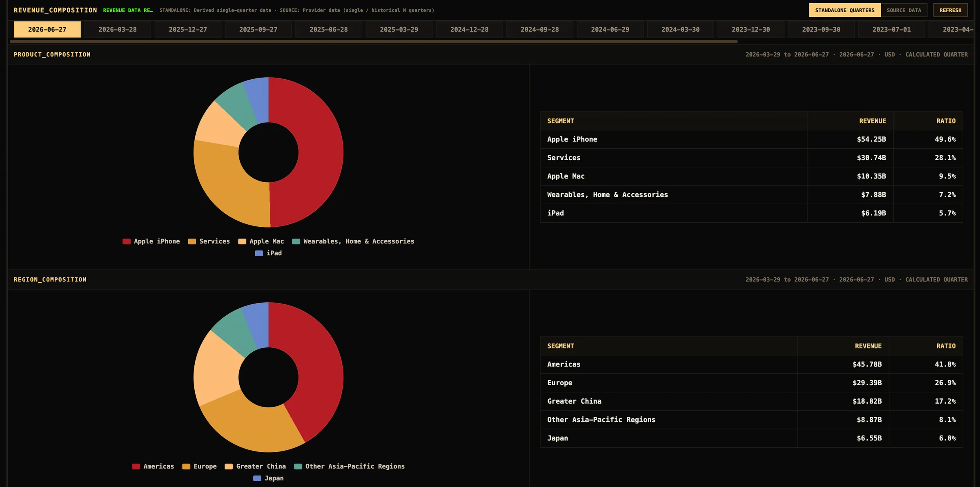Click the REGION_COMPOSITION section title
The width and height of the screenshot is (980, 487).
point(50,280)
